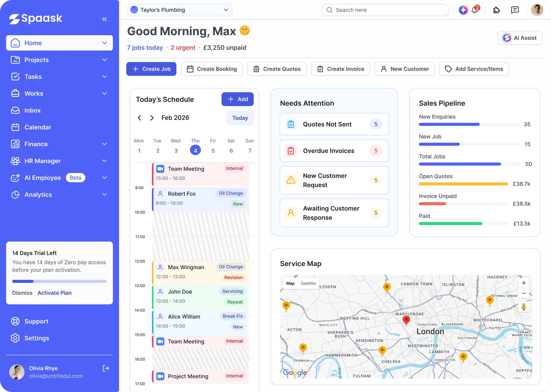Click the sun emoji next to the greeting
Image resolution: width=551 pixels, height=392 pixels.
(244, 31)
